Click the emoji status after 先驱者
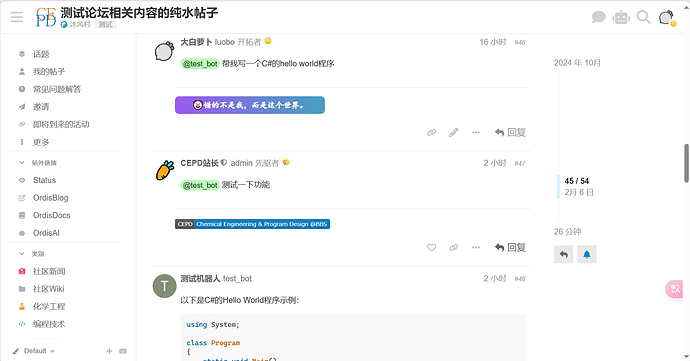690x361 pixels. tap(286, 162)
